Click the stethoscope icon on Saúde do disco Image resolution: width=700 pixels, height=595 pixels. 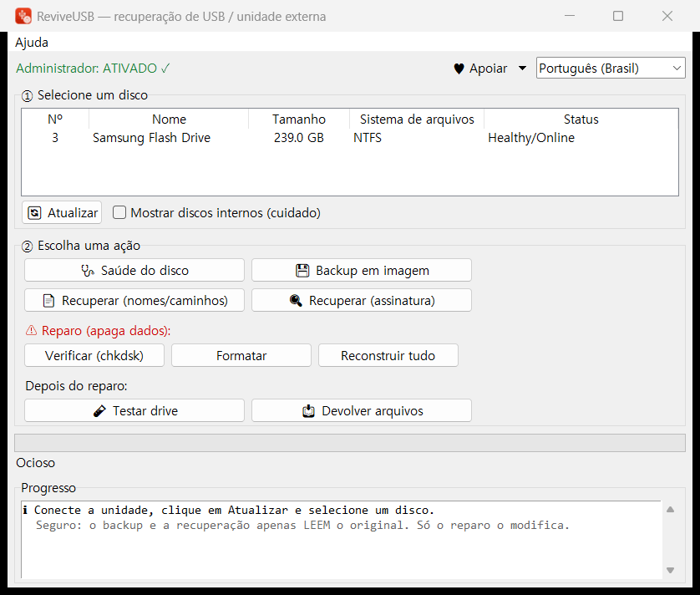pos(88,271)
